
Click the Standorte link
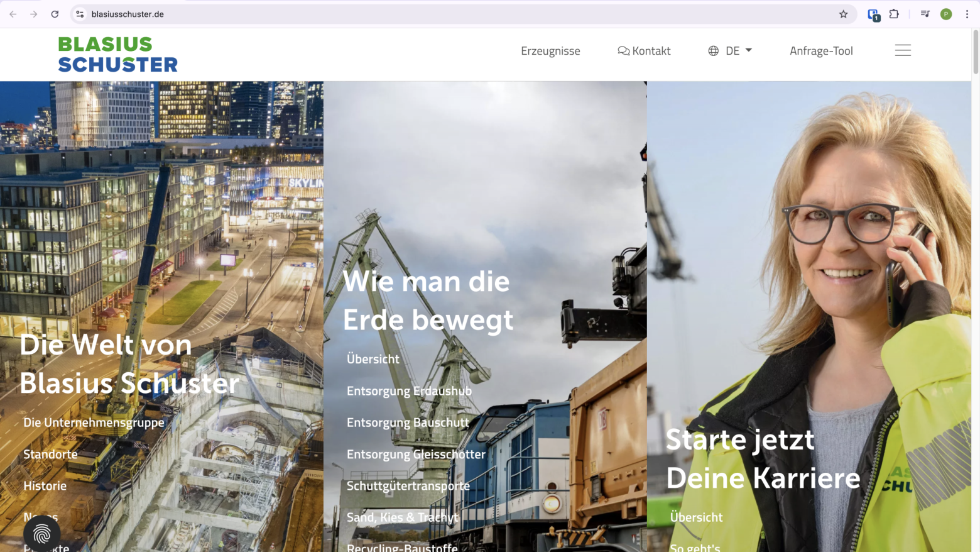(x=50, y=454)
